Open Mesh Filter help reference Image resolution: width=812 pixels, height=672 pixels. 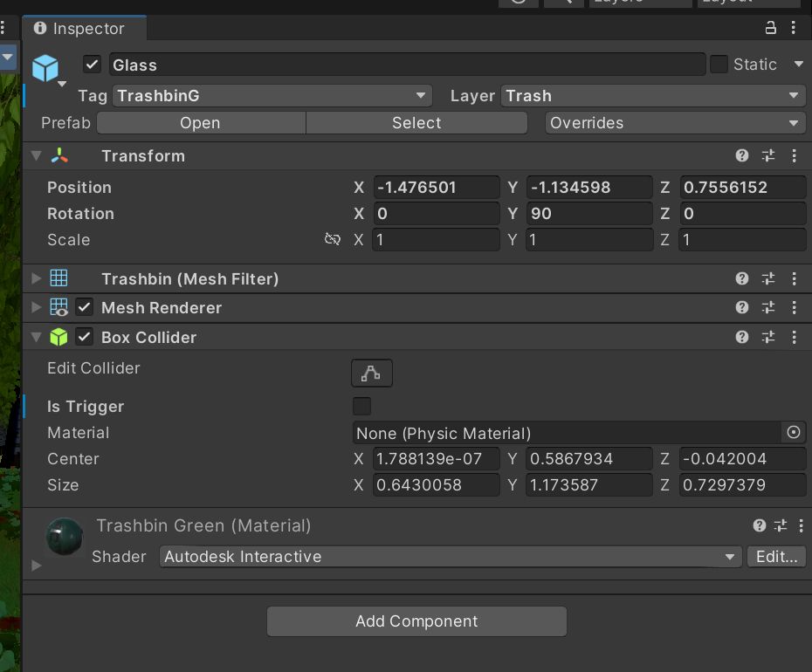pos(741,279)
